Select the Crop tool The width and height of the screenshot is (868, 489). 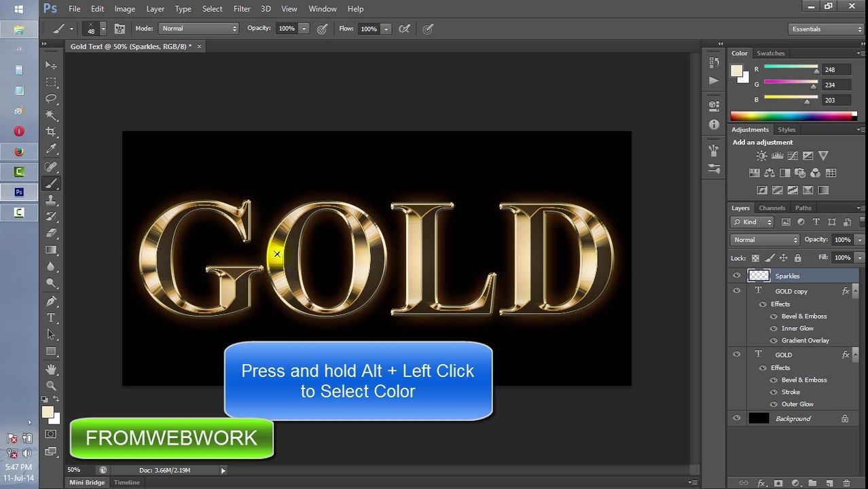tap(51, 132)
